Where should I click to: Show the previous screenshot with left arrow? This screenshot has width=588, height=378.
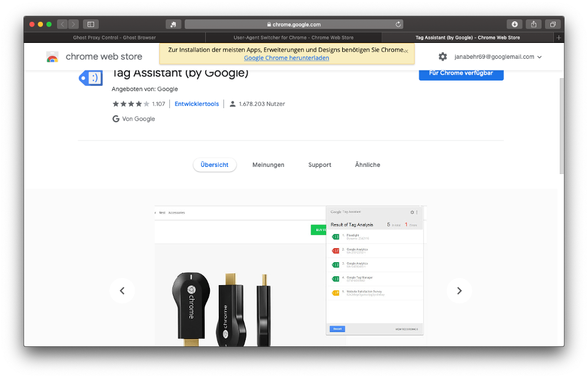click(x=122, y=290)
